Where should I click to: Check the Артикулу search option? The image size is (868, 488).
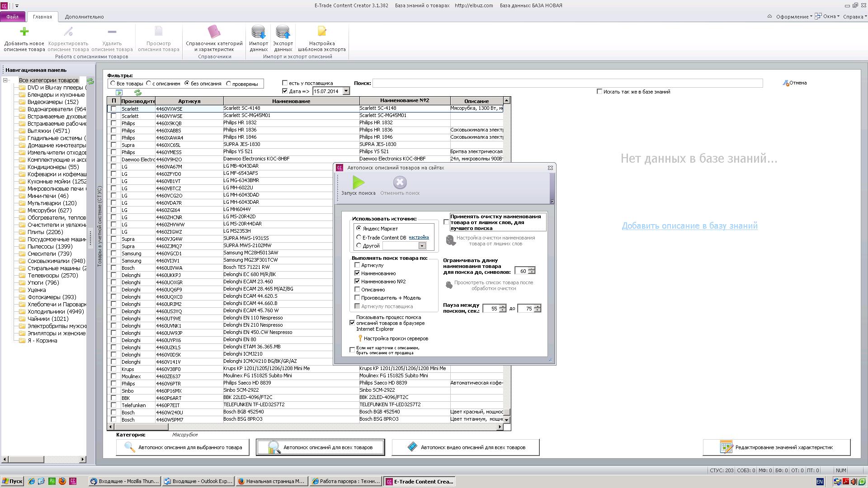(x=357, y=265)
